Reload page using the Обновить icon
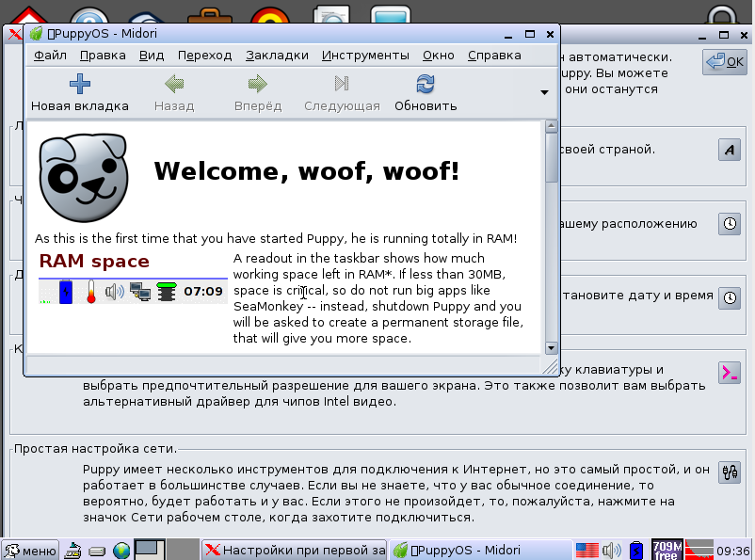This screenshot has width=755, height=560. [426, 84]
